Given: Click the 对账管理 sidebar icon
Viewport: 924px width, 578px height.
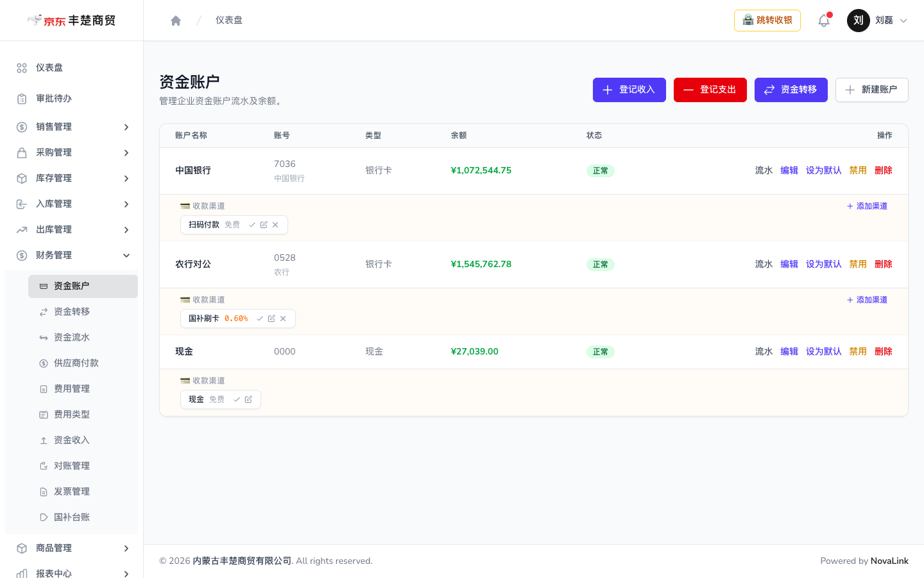Looking at the screenshot, I should (x=44, y=466).
